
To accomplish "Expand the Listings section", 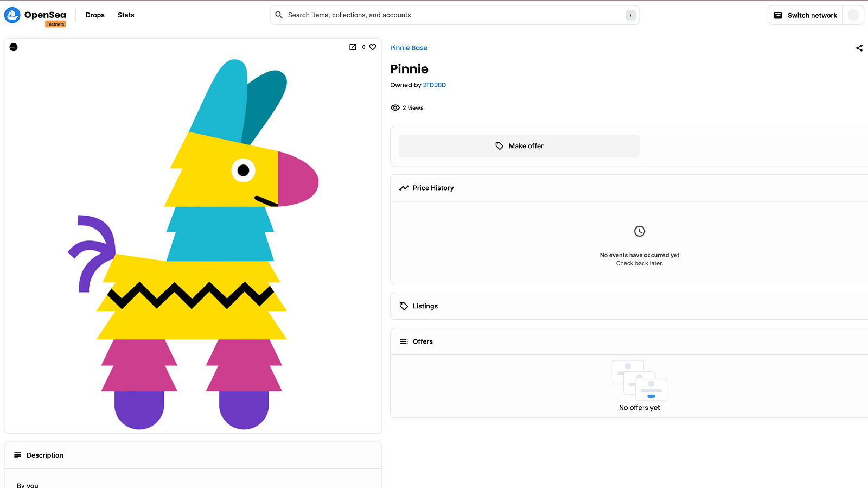I will coord(629,306).
